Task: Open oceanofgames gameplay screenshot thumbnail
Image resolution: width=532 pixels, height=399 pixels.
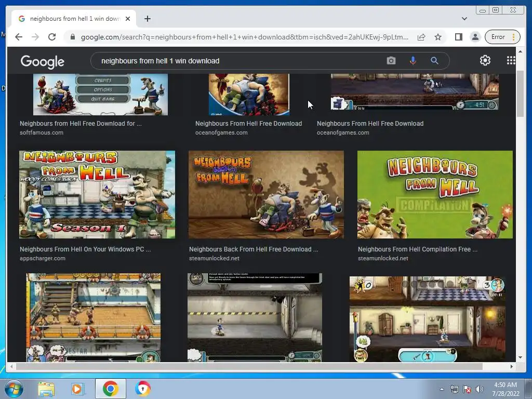Action: pyautogui.click(x=415, y=91)
